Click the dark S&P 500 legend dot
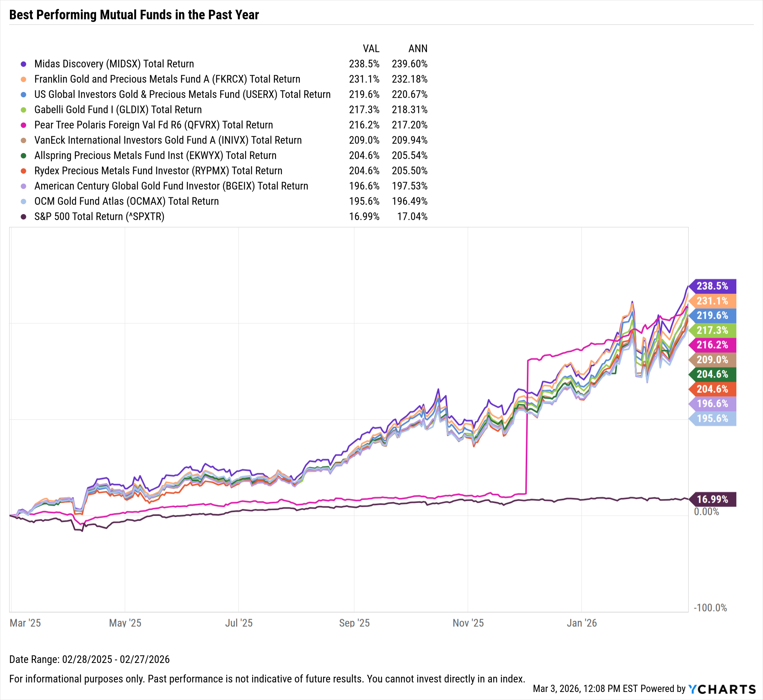 click(x=24, y=216)
